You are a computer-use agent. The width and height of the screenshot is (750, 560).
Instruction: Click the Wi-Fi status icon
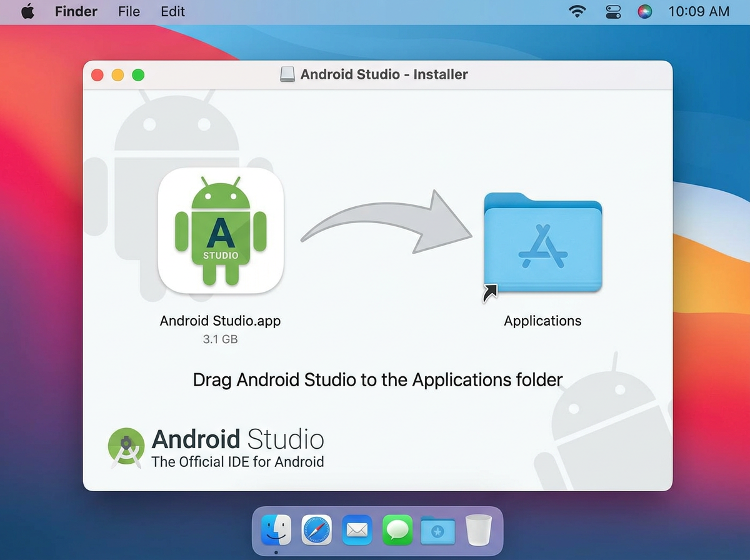577,11
